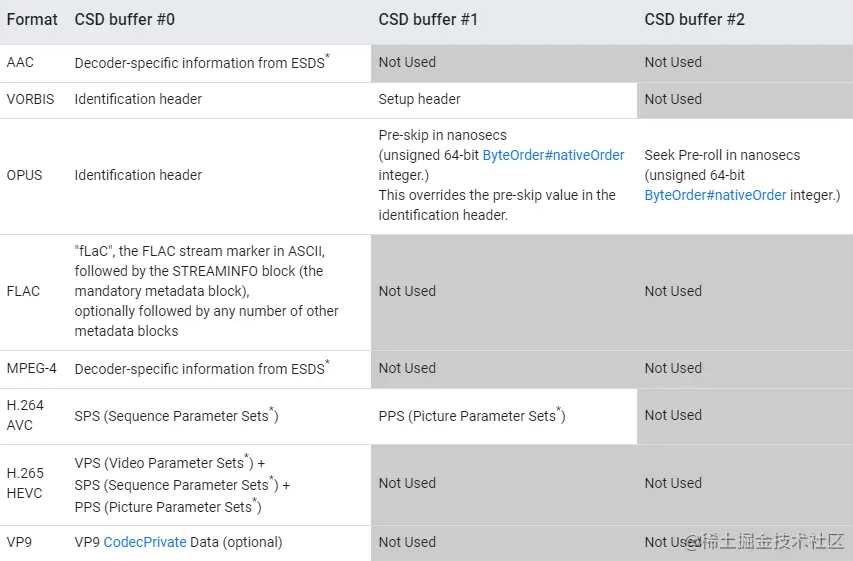
Task: Click the Seek Pre-roll in nanosecs text
Action: point(722,155)
